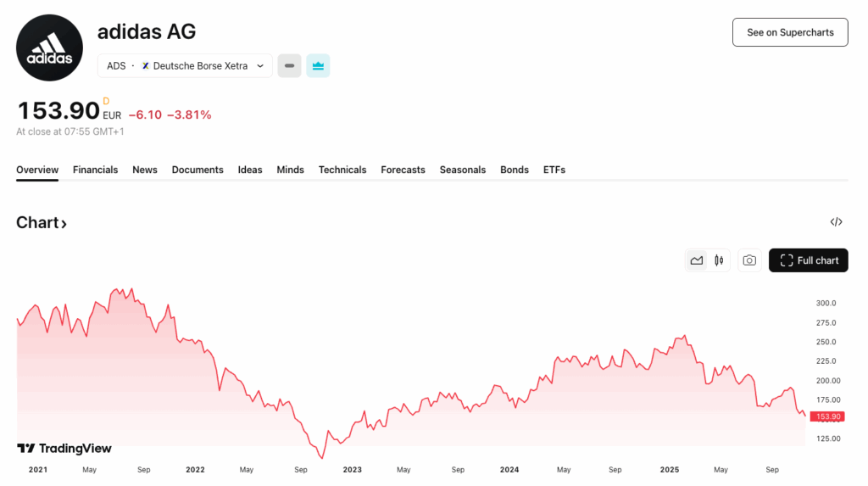Click the orange D data indicator
The width and height of the screenshot is (868, 486).
click(x=106, y=101)
